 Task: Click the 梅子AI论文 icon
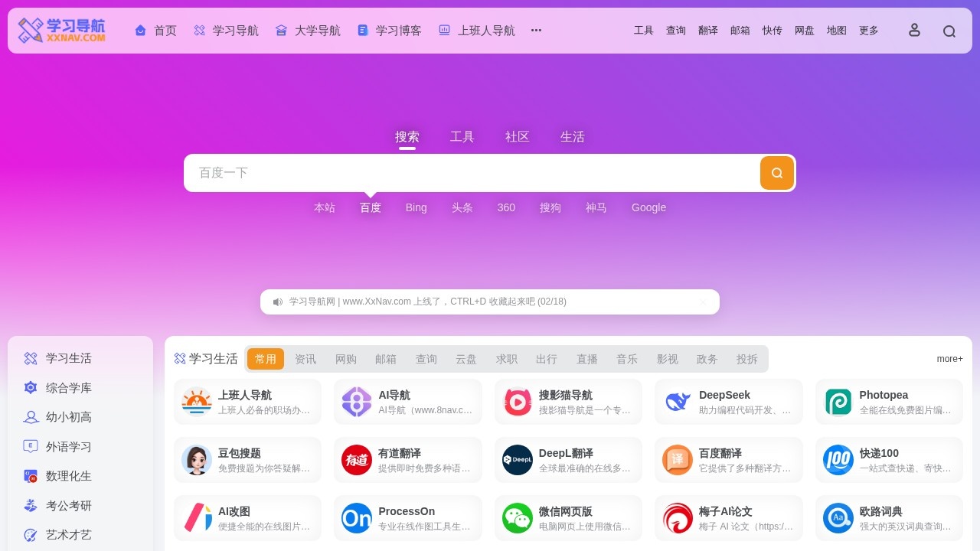[x=677, y=518]
